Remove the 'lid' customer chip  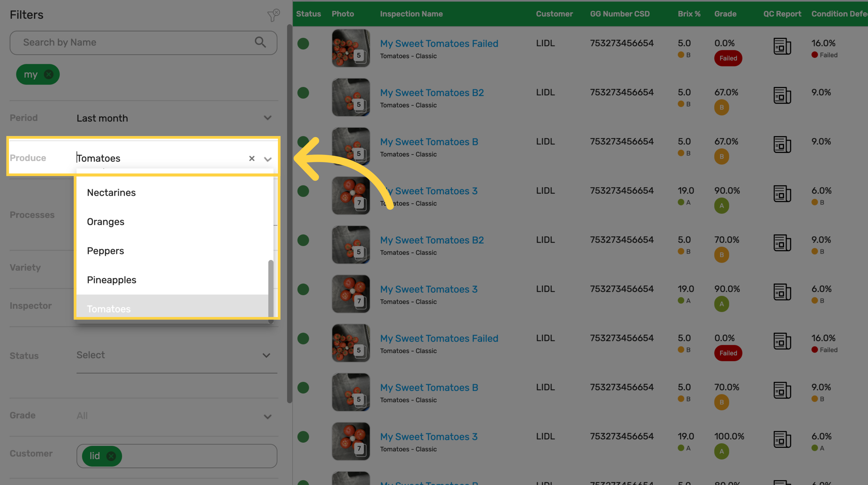pyautogui.click(x=111, y=456)
